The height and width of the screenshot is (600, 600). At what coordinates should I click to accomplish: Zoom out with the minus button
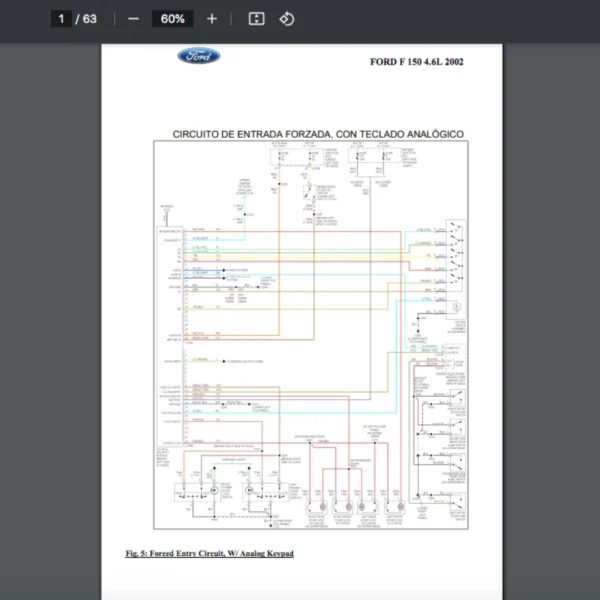[133, 19]
